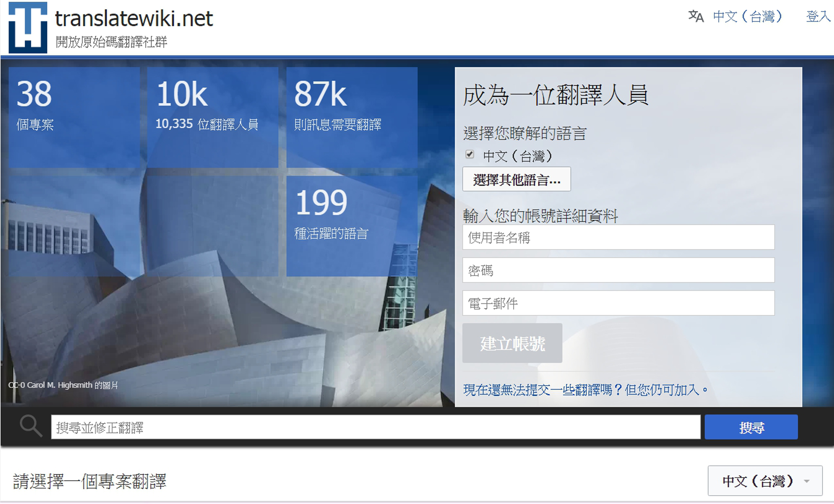Viewport: 834px width, 504px height.
Task: Click the CC-0 Carol M. Highsmith image credit
Action: pos(63,385)
